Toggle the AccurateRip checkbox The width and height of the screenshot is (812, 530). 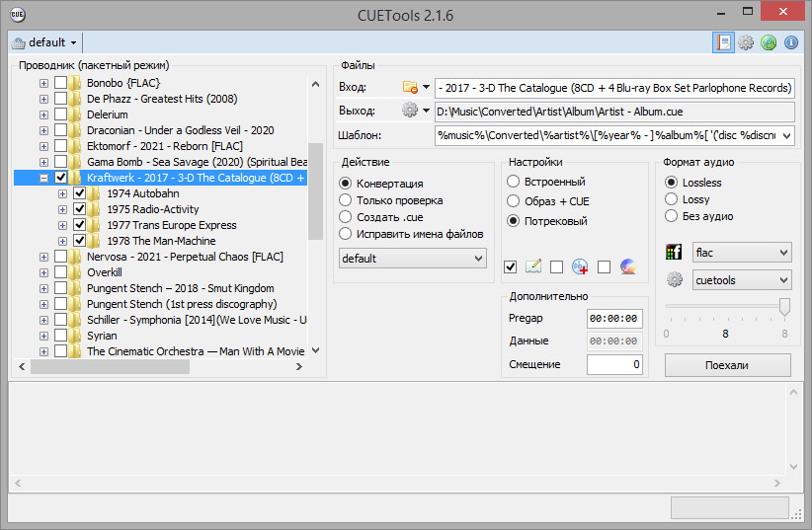click(604, 266)
